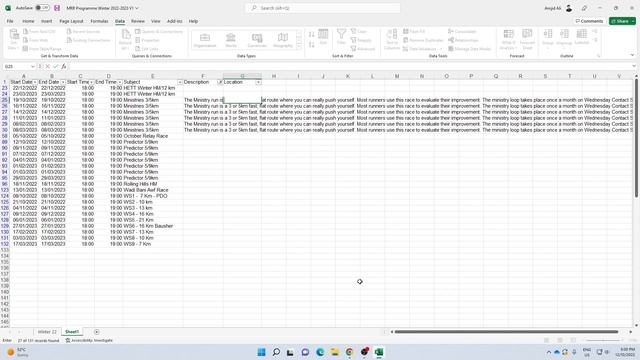This screenshot has width=640, height=360.
Task: Switch to the Home tab
Action: pyautogui.click(x=28, y=21)
